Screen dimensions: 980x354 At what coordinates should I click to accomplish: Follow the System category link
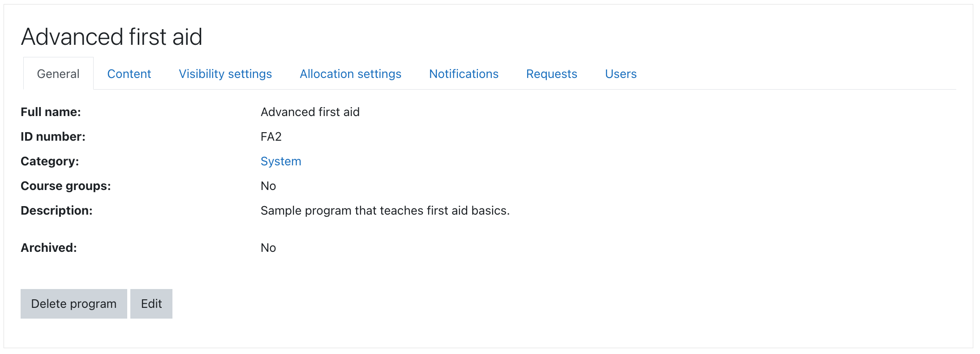[x=281, y=161]
